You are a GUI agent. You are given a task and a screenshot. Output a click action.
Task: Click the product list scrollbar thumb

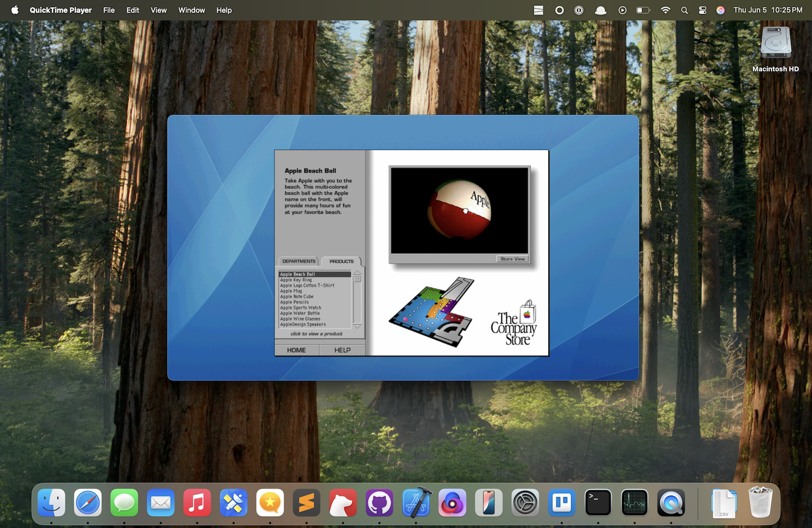(x=357, y=279)
